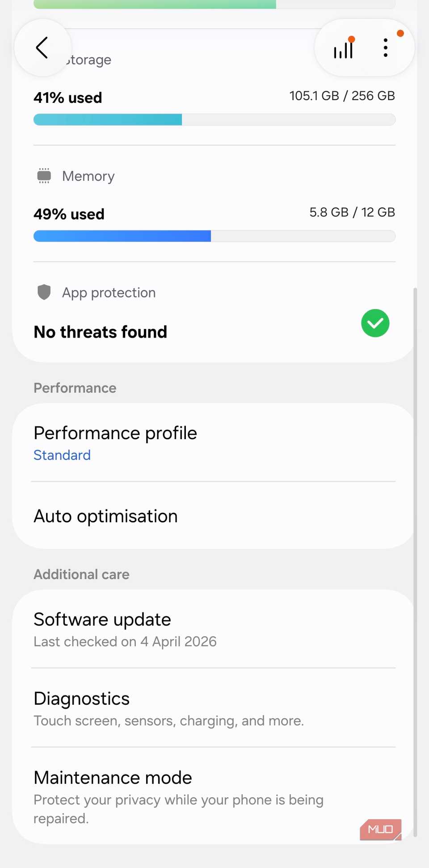The height and width of the screenshot is (868, 429).
Task: Tap the notification badge on the overflow menu
Action: coord(400,33)
